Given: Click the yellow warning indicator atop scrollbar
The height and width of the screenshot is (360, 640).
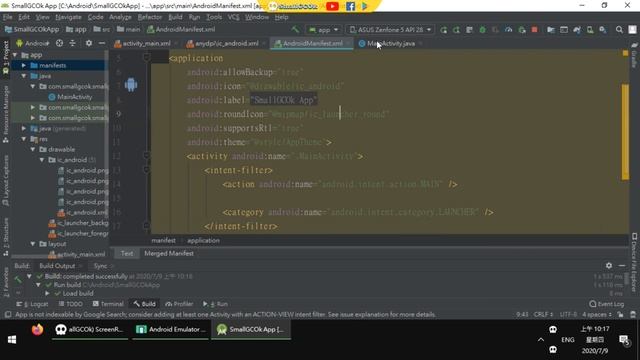Looking at the screenshot, I should 625,53.
